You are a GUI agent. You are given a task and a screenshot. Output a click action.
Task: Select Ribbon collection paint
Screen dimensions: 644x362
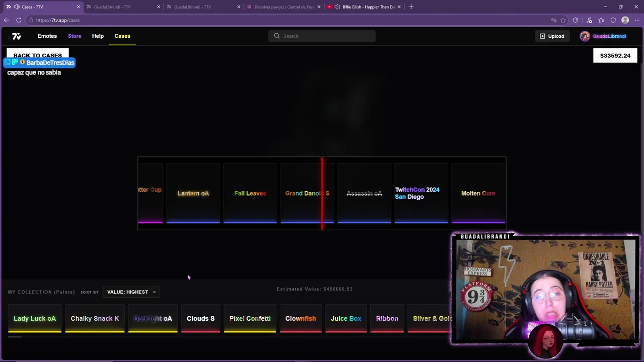point(387,319)
